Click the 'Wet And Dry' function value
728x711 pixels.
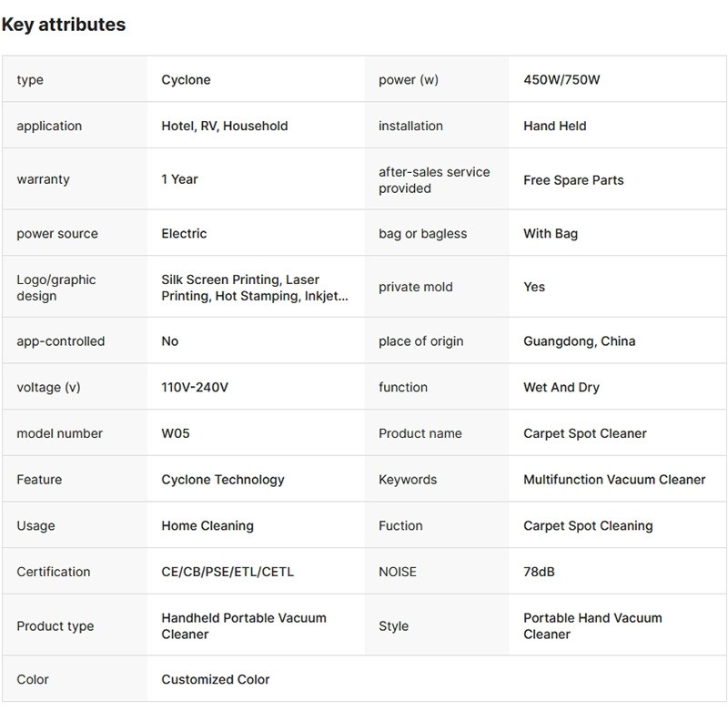pos(561,387)
